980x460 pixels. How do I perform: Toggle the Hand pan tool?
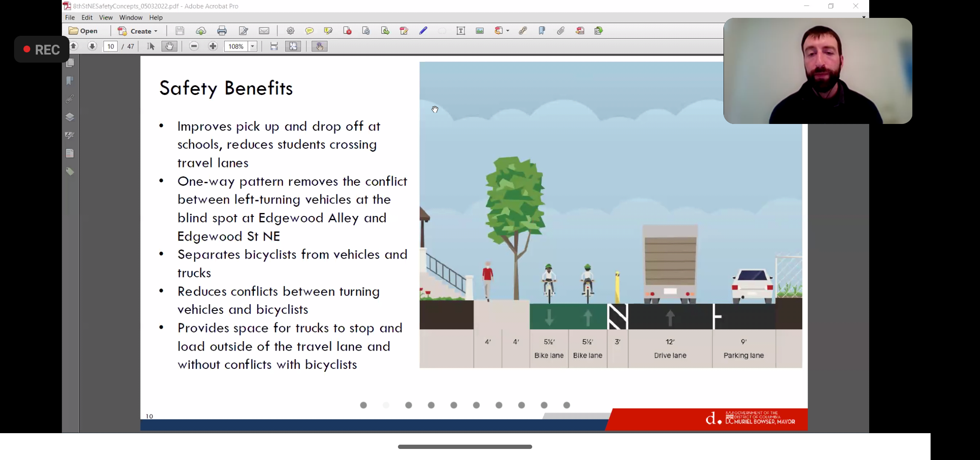click(x=169, y=46)
